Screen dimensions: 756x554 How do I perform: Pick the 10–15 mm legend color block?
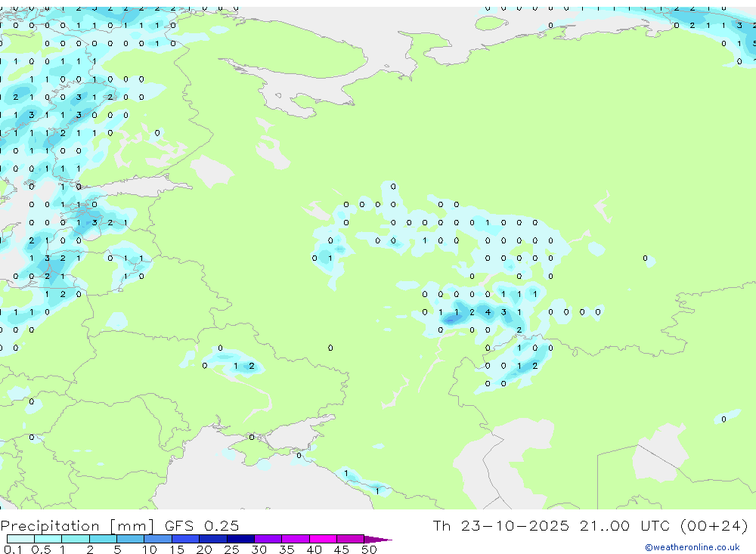tap(158, 539)
